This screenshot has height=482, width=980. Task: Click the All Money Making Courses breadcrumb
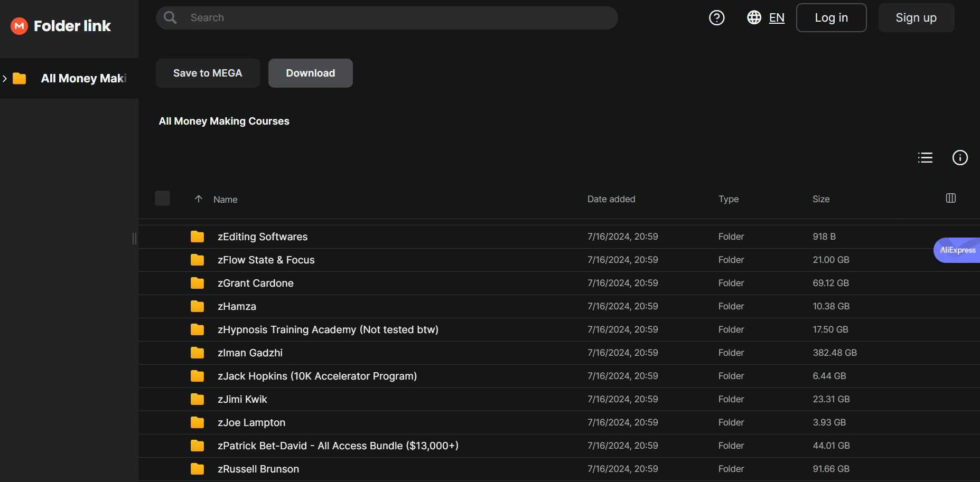[224, 121]
